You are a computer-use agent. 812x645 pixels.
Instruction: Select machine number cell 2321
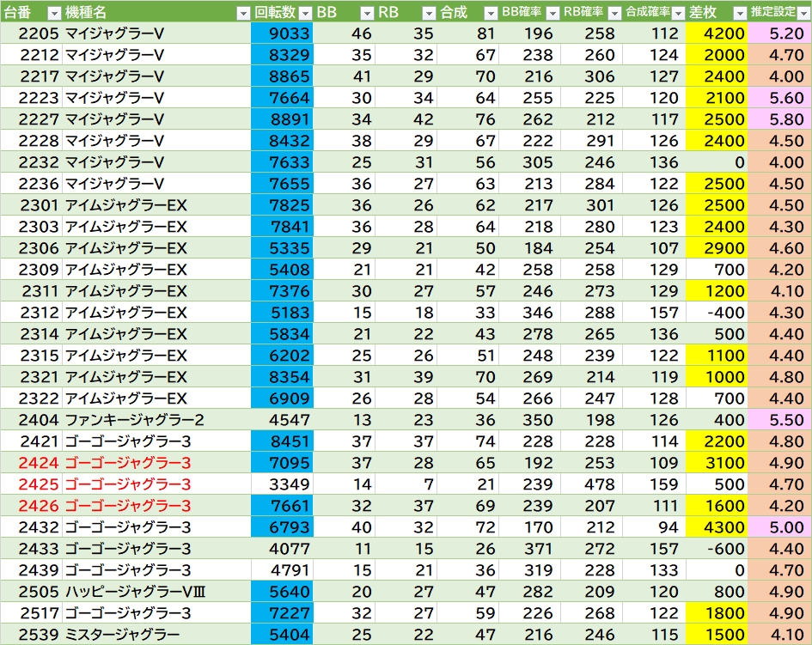(x=32, y=377)
